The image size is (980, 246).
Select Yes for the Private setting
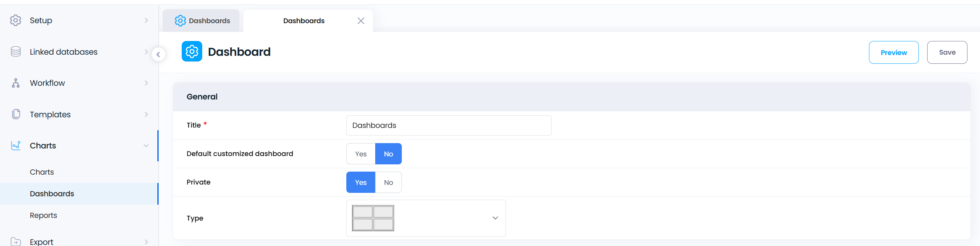pos(361,183)
